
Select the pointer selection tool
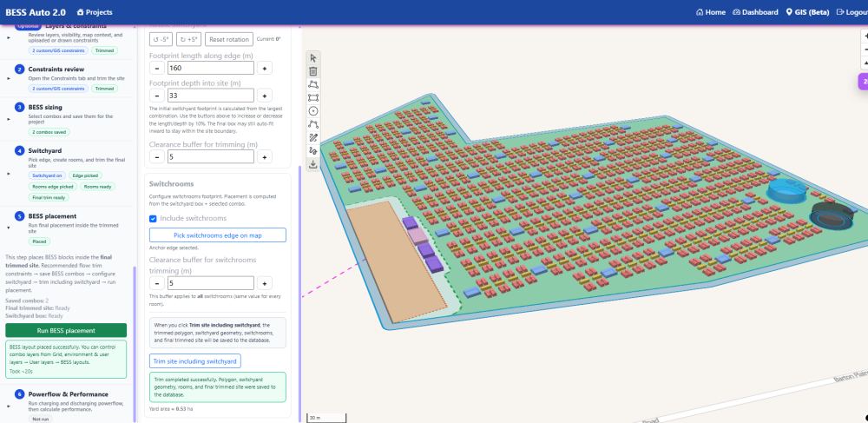312,58
